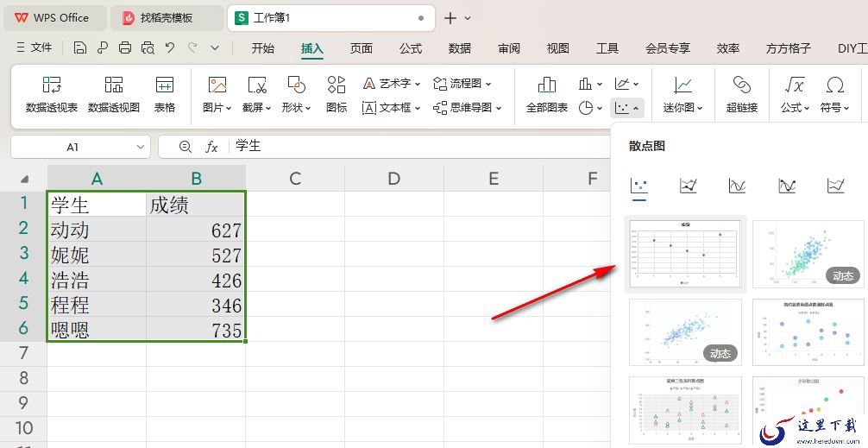Open Efficiency (效率) ribbon tab

coord(728,48)
